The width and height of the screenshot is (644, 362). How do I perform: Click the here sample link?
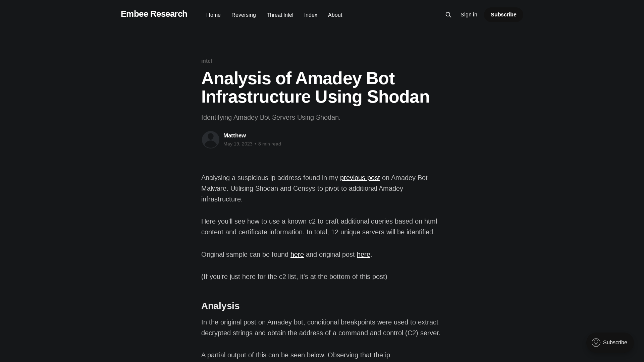click(297, 254)
